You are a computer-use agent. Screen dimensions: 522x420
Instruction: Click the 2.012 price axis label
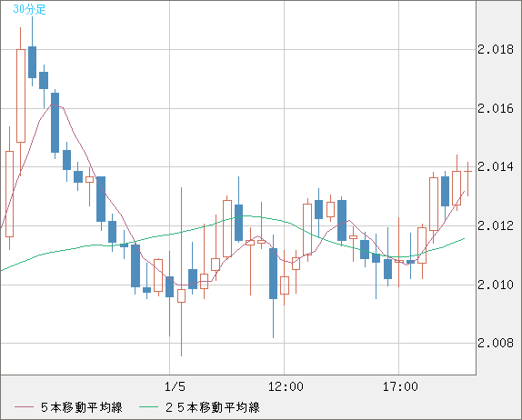tap(496, 226)
